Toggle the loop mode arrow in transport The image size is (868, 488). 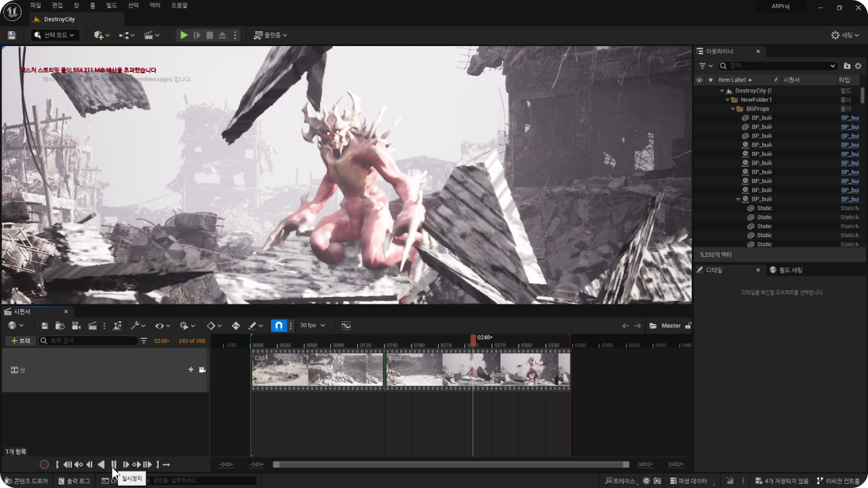coord(167,464)
